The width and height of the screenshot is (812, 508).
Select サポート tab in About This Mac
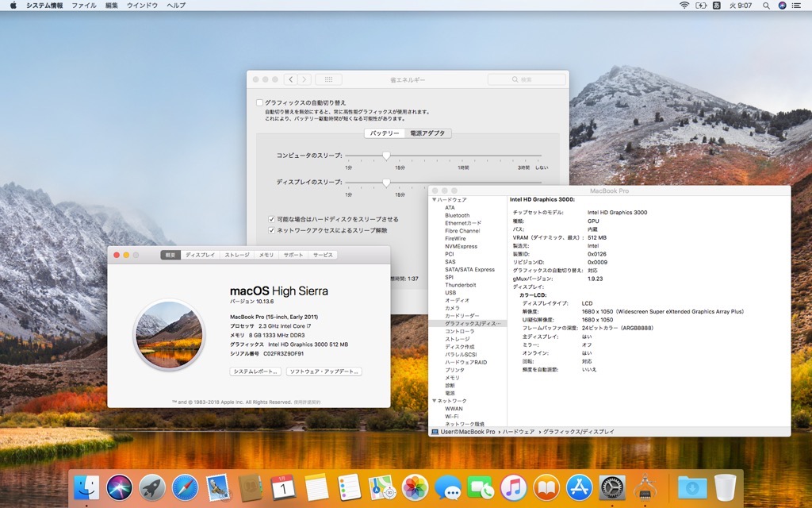pyautogui.click(x=293, y=255)
